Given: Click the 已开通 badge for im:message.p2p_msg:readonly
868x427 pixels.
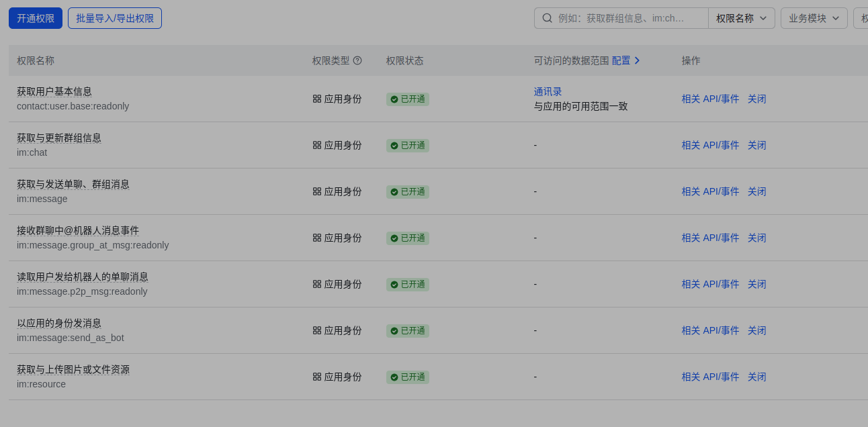Looking at the screenshot, I should pyautogui.click(x=408, y=285).
